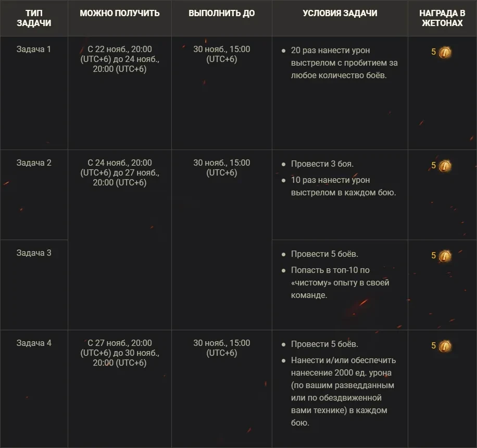Image resolution: width=477 pixels, height=448 pixels.
Task: Click the 'С 22 нояб.' availability date cell
Action: click(120, 59)
